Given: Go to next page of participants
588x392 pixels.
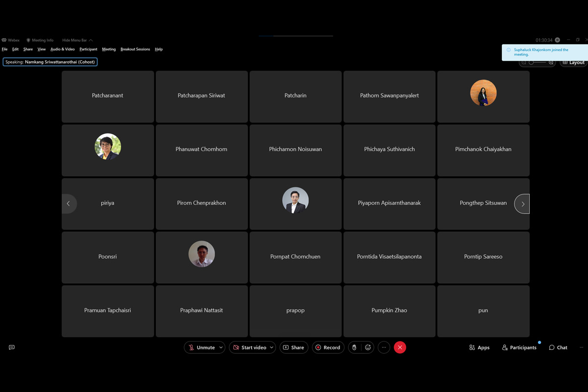Looking at the screenshot, I should coord(522,204).
